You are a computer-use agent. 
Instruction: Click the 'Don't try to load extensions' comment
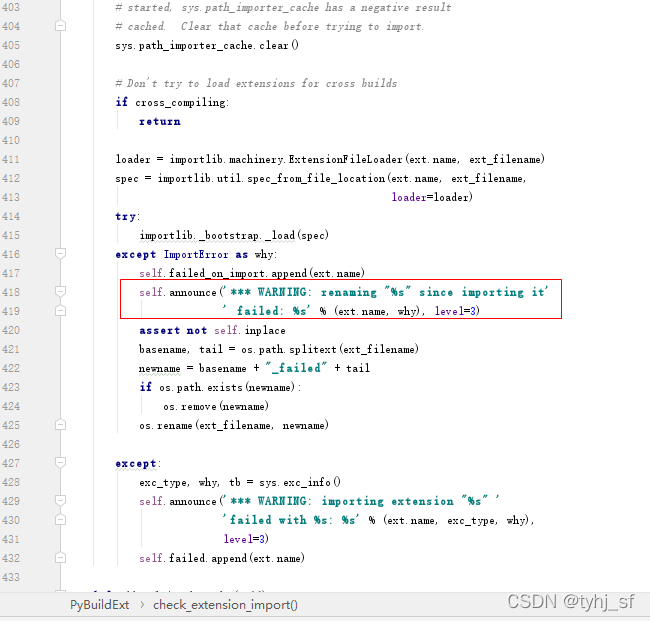(x=256, y=83)
